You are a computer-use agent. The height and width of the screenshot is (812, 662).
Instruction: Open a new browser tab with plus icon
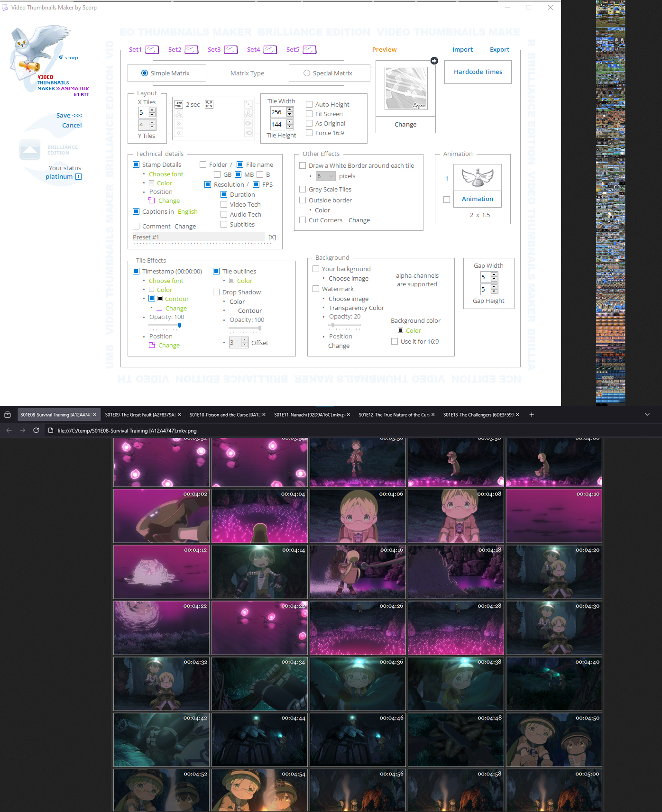coord(532,415)
